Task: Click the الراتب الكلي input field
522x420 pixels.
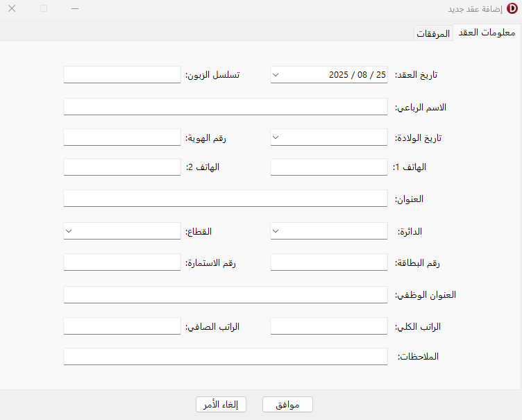Action: tap(329, 326)
